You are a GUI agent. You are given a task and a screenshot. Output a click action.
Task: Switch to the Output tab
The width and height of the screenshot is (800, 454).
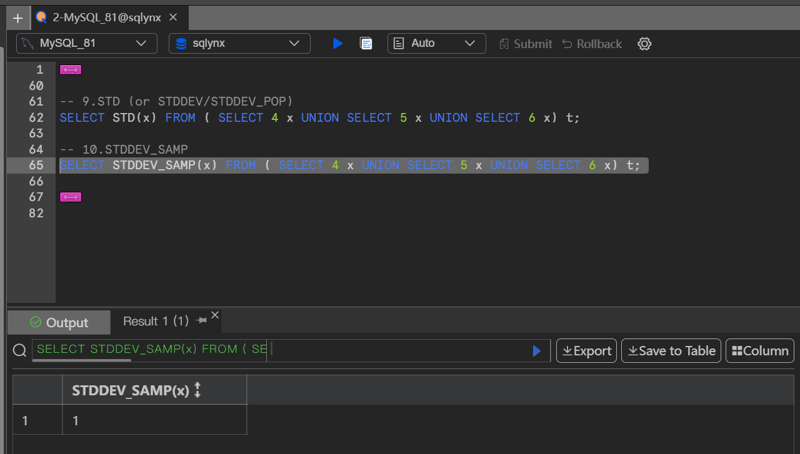coord(59,322)
